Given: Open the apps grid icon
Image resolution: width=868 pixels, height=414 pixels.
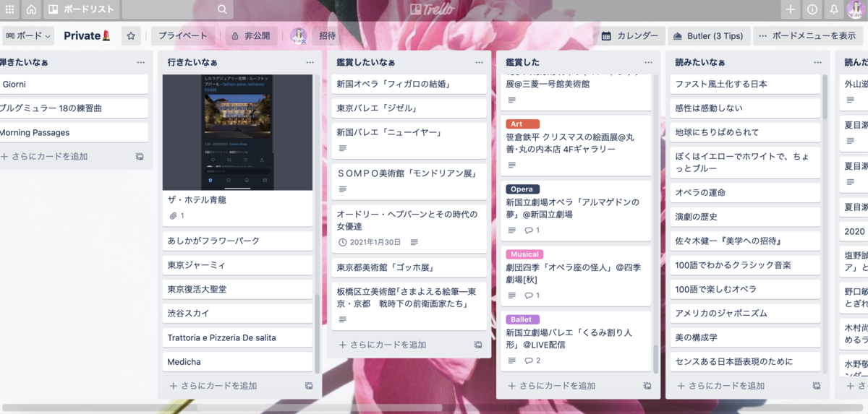Looking at the screenshot, I should (9, 9).
